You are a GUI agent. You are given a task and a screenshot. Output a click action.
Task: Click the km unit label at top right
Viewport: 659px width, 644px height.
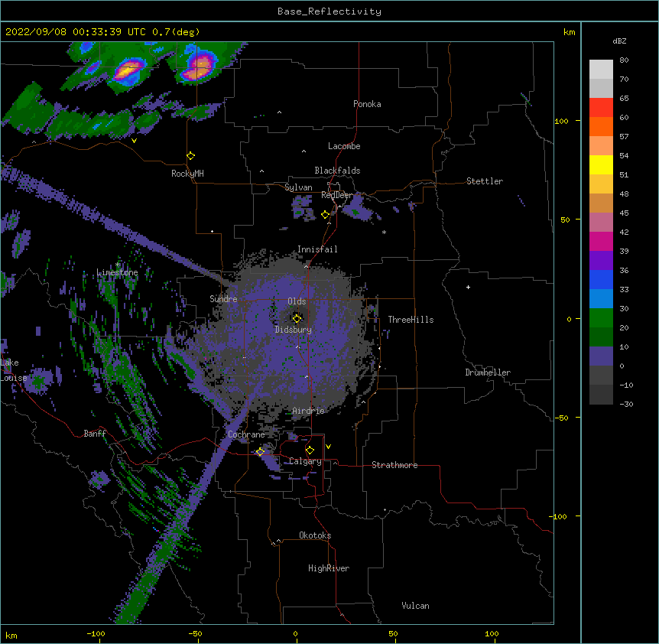569,32
